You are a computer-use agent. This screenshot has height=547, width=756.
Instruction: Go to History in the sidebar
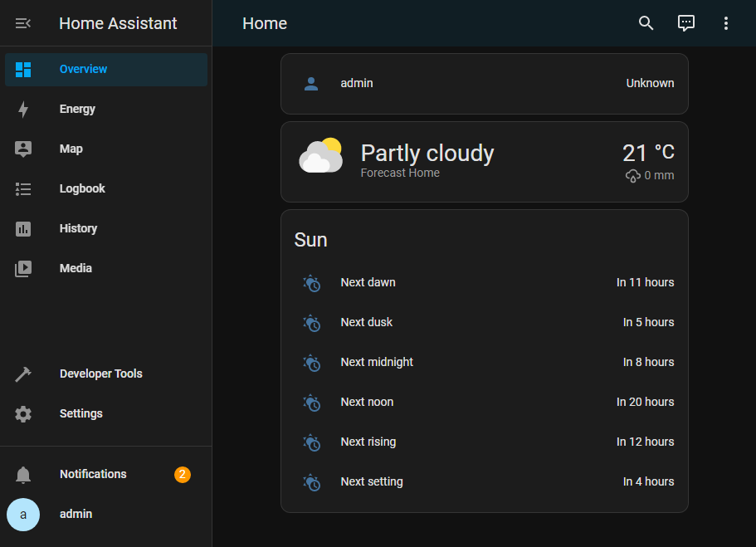click(x=78, y=229)
